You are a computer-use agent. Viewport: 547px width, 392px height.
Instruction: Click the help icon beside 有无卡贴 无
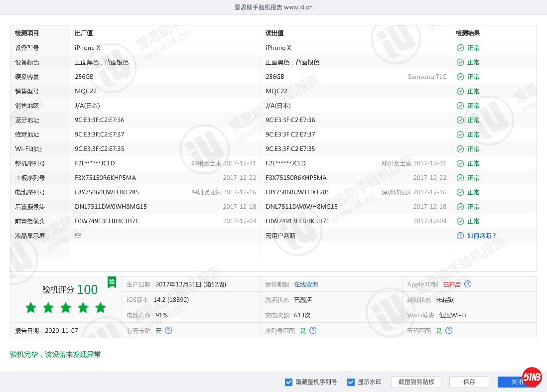pos(168,330)
